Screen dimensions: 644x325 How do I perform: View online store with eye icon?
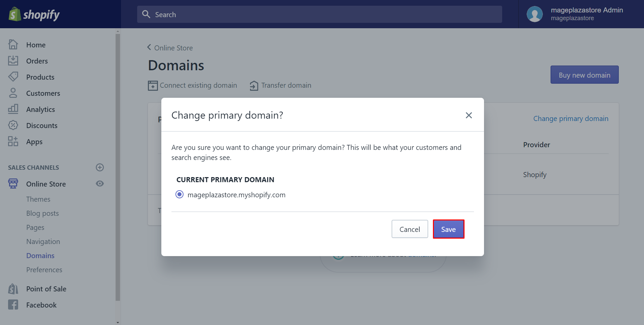pos(100,184)
